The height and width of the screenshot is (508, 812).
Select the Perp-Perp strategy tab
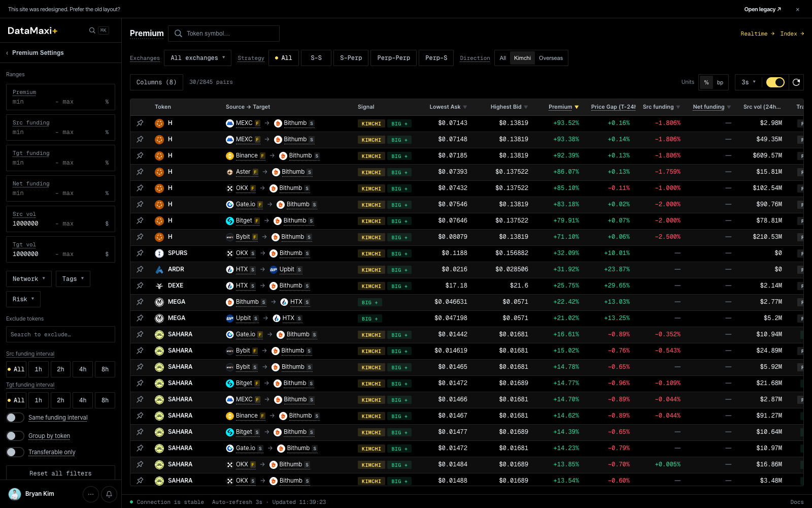394,58
